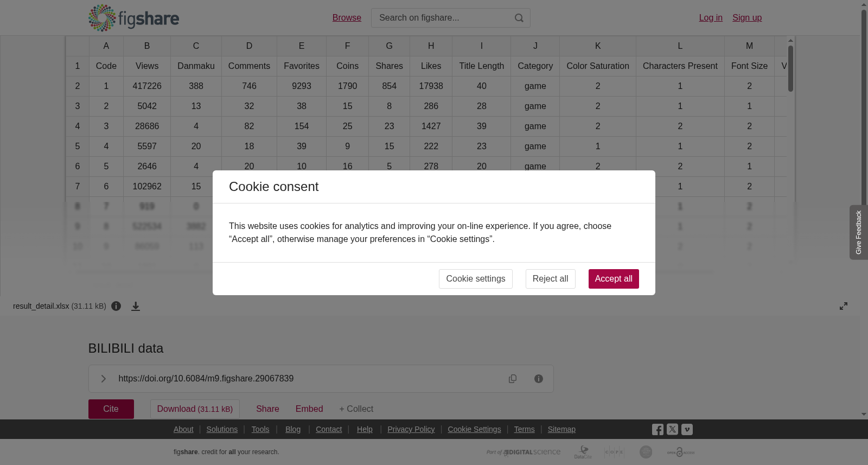Open file info icon next to result_detail.xlsx

[116, 306]
